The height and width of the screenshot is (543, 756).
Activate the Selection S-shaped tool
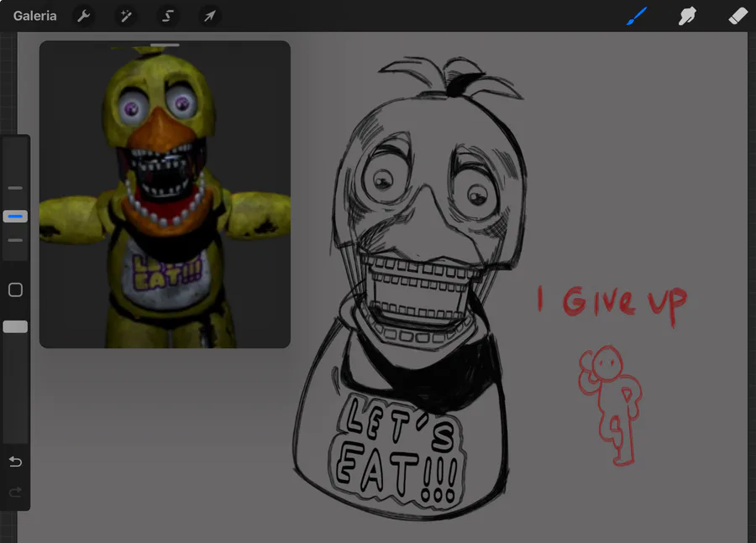168,16
